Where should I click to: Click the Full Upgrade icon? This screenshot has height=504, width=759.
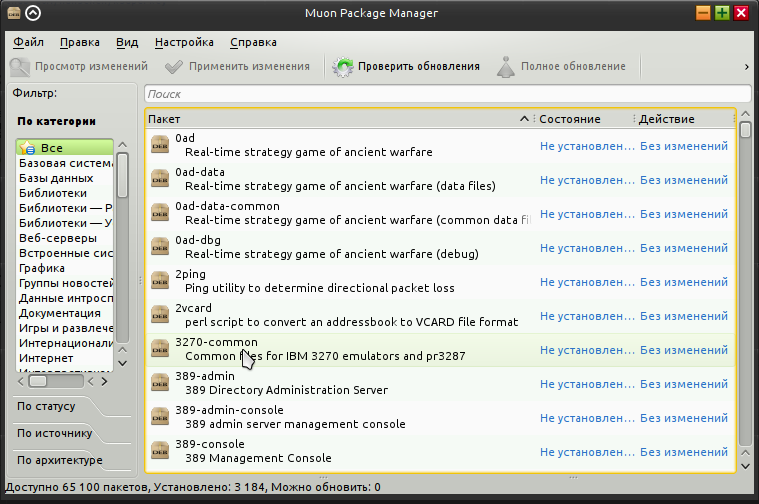(506, 67)
